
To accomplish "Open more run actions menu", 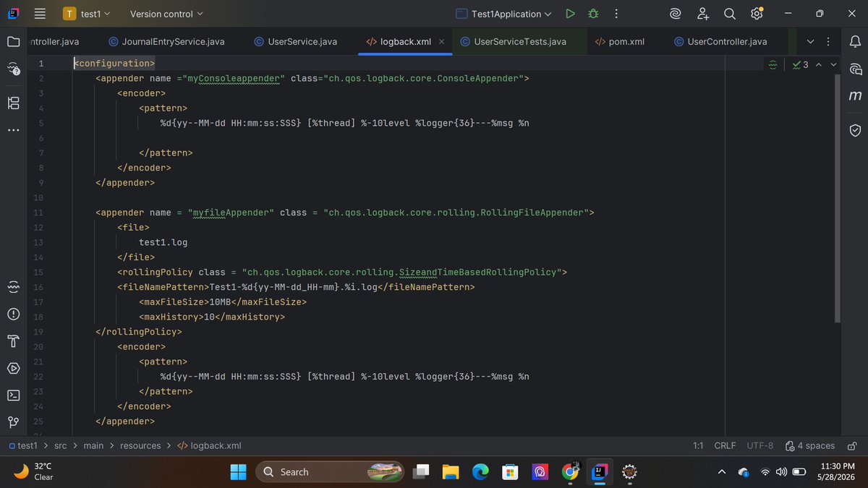I will (x=616, y=14).
